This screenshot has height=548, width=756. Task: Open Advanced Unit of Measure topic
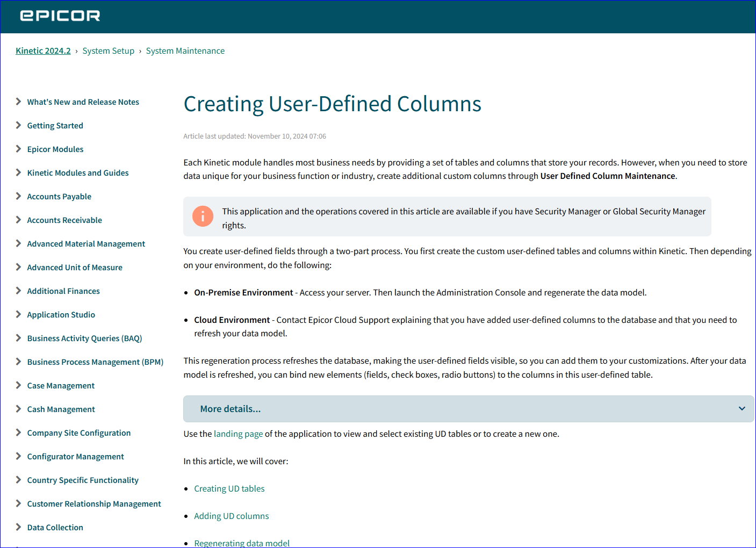(75, 268)
